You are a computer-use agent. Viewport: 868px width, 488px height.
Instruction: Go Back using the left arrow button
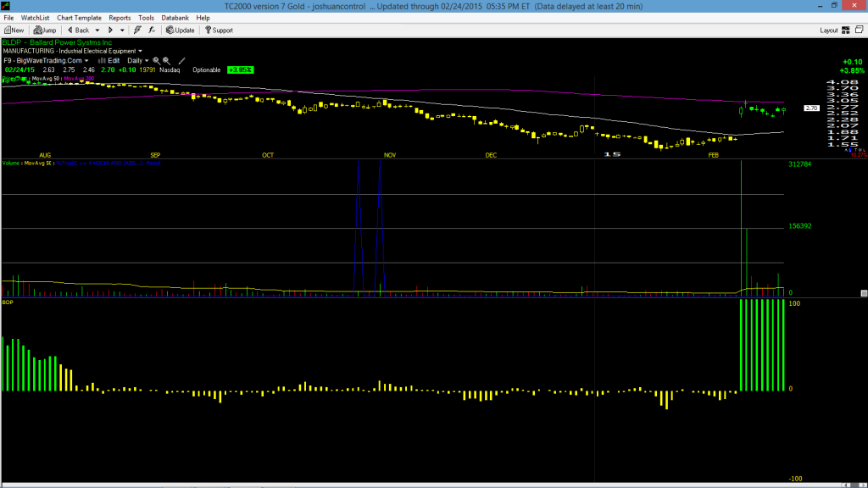point(78,30)
